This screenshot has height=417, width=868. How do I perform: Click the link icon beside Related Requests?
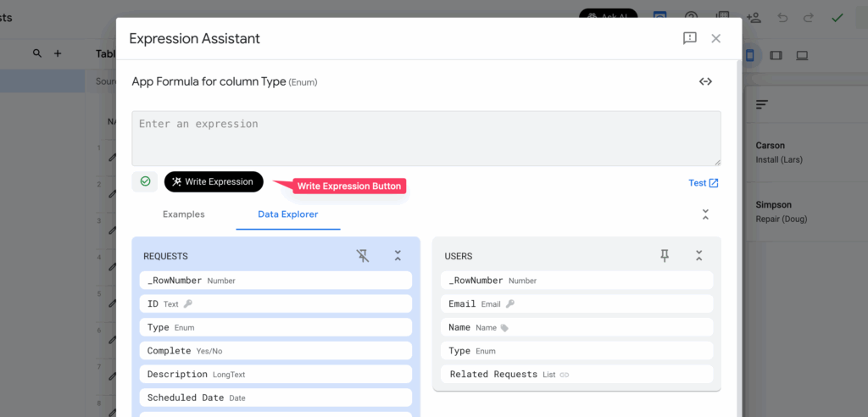point(564,375)
